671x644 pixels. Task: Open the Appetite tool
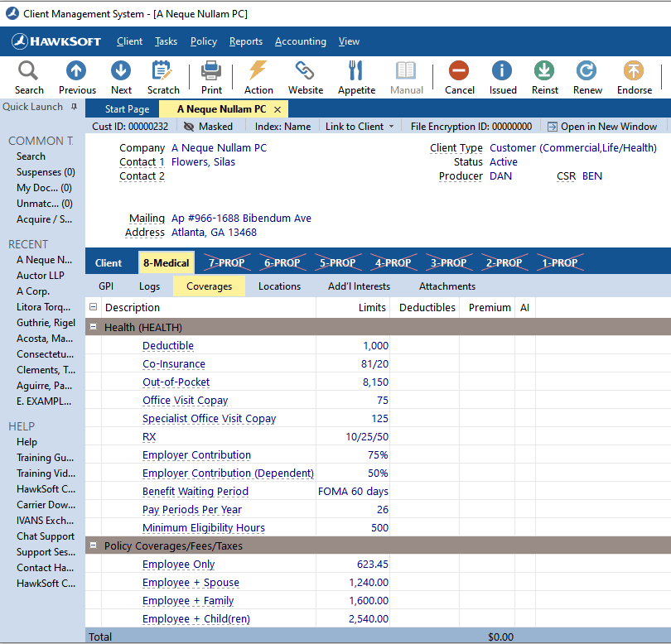356,78
